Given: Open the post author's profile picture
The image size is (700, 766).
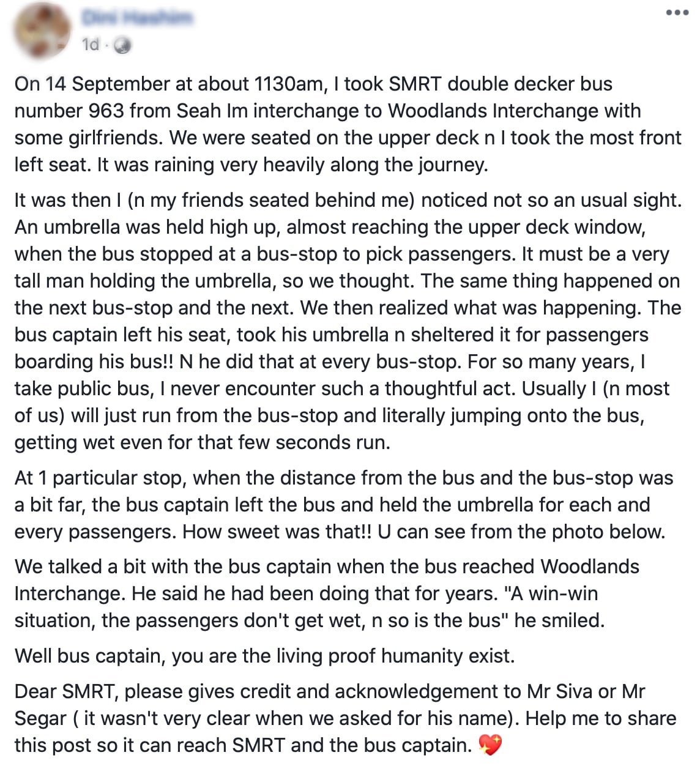Looking at the screenshot, I should tap(42, 31).
